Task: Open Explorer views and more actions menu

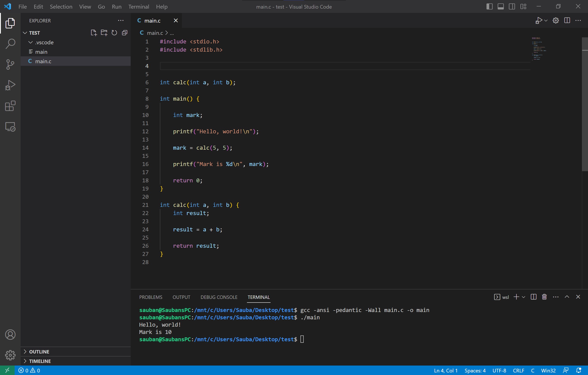Action: click(121, 20)
